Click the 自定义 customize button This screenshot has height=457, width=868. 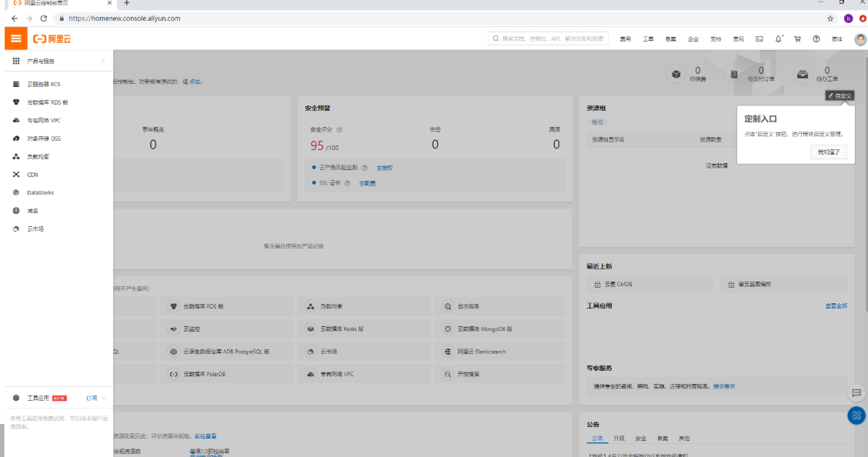click(x=840, y=95)
